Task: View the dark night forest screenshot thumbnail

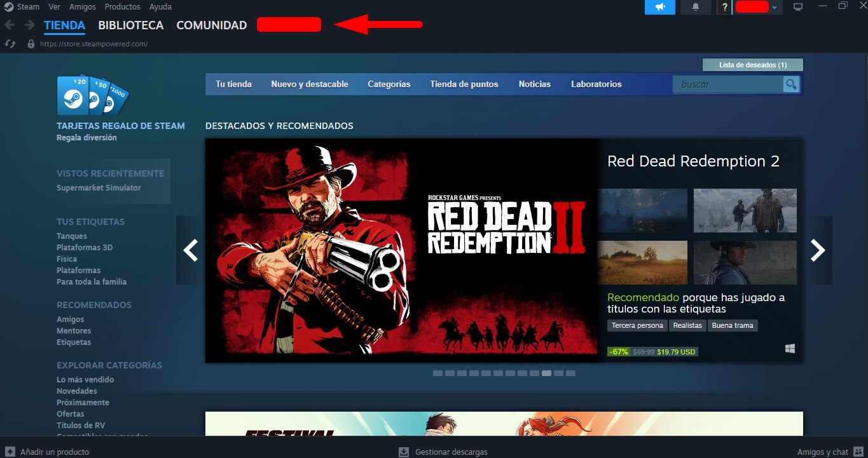Action: tap(642, 210)
